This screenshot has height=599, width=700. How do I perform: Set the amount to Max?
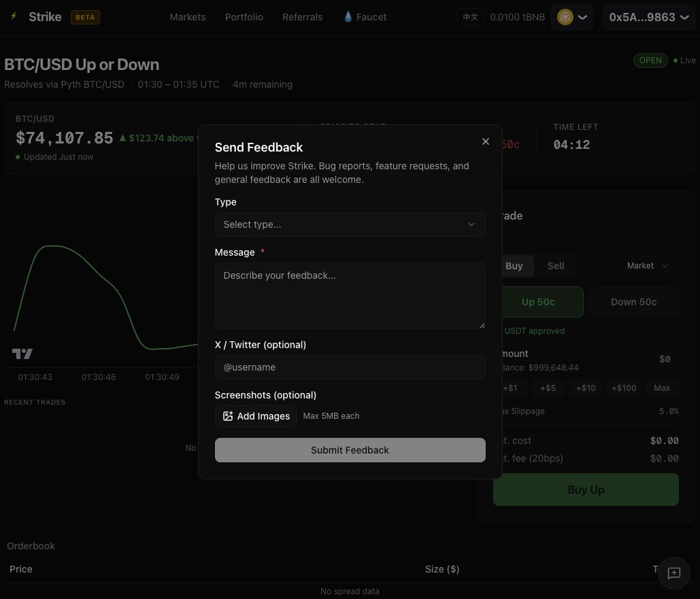(x=662, y=388)
